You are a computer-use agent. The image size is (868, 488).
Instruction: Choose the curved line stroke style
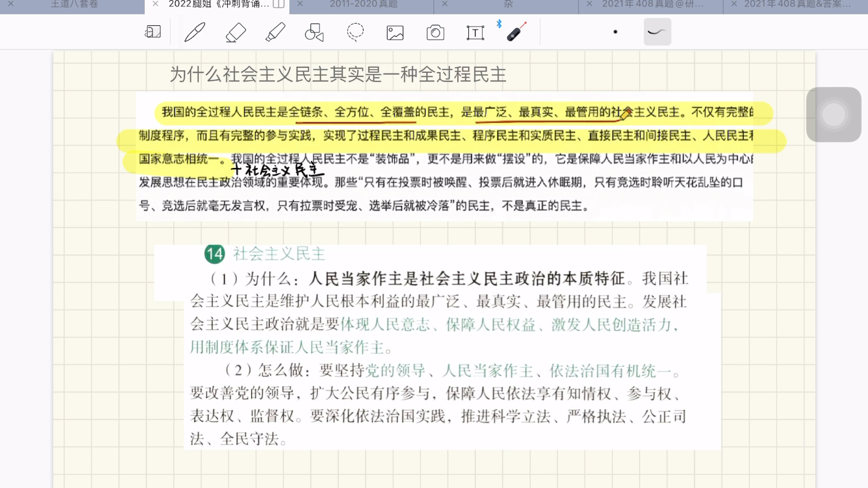click(657, 32)
